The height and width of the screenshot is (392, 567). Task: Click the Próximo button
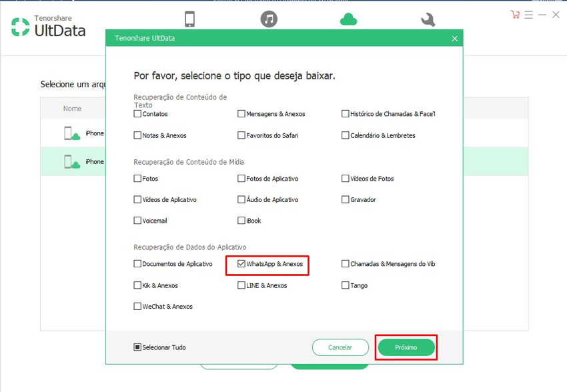pyautogui.click(x=406, y=347)
